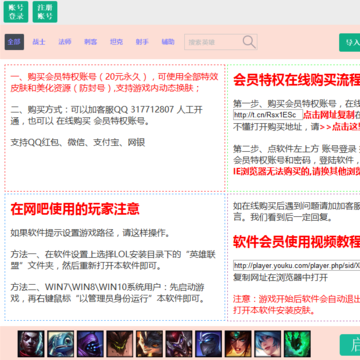360x360 pixels.
Task: Click the player.youku.com URL field
Action: (x=296, y=266)
